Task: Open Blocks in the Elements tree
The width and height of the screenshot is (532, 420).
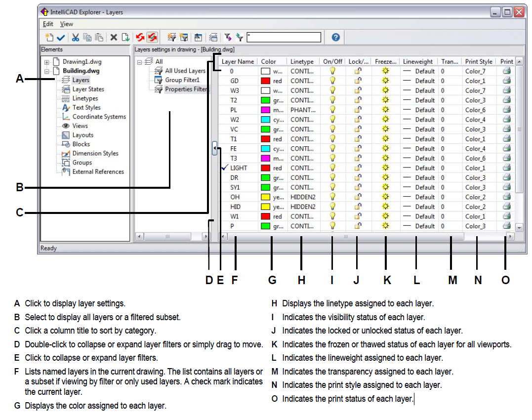Action: pos(81,144)
